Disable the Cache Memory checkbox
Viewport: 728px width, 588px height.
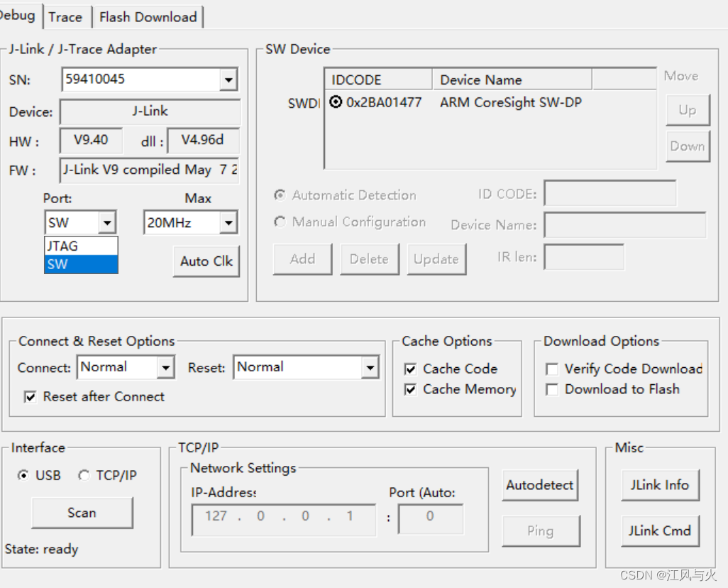click(409, 389)
